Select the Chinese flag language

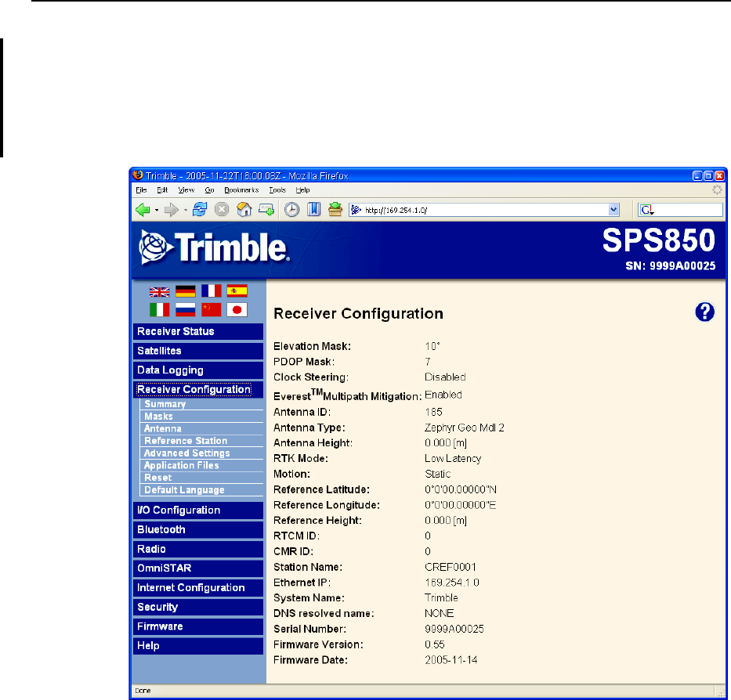click(x=212, y=310)
